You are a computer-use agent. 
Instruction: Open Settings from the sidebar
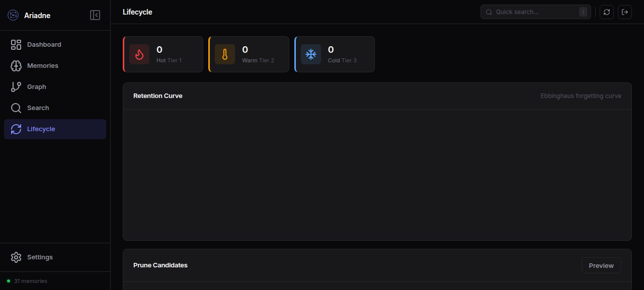coord(55,257)
